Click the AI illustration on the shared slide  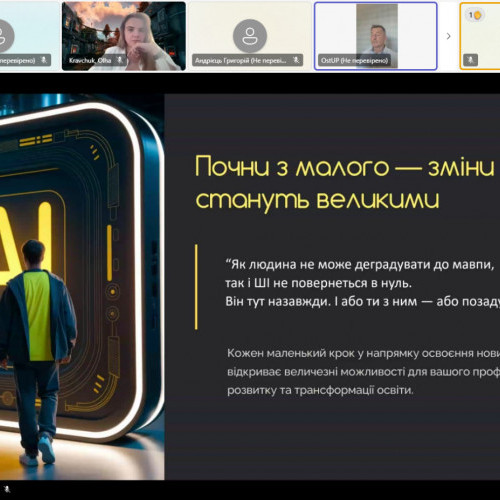pyautogui.click(x=82, y=287)
